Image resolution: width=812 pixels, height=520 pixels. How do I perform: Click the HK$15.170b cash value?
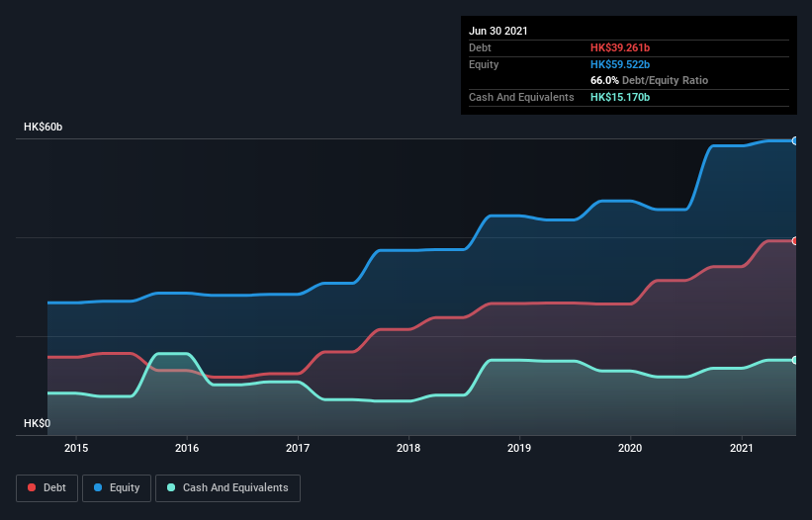[x=620, y=97]
